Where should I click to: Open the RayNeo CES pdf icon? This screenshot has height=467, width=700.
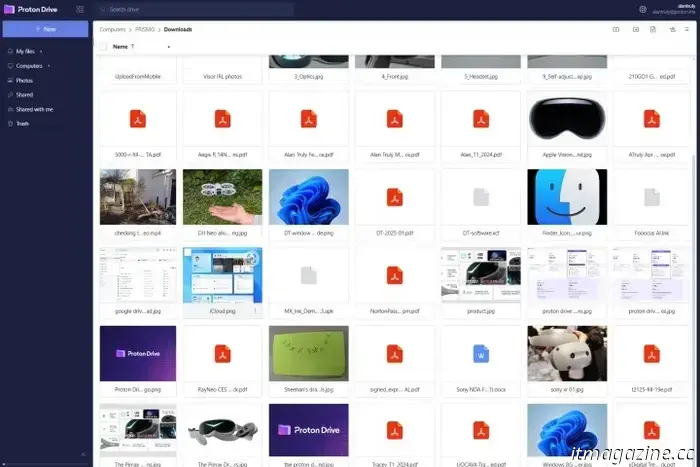[x=222, y=354]
